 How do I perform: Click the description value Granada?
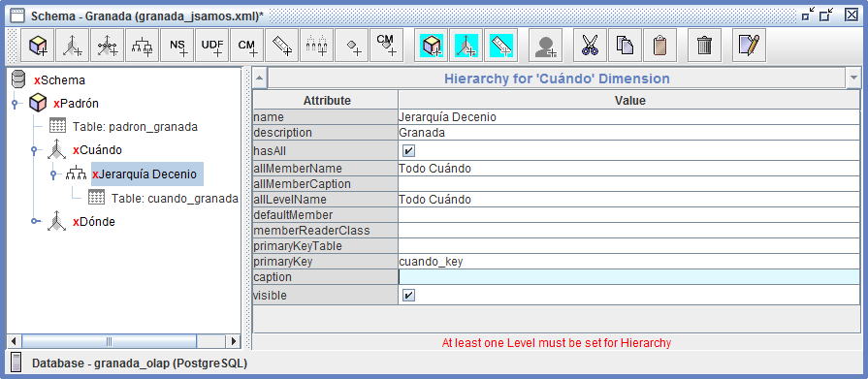628,133
